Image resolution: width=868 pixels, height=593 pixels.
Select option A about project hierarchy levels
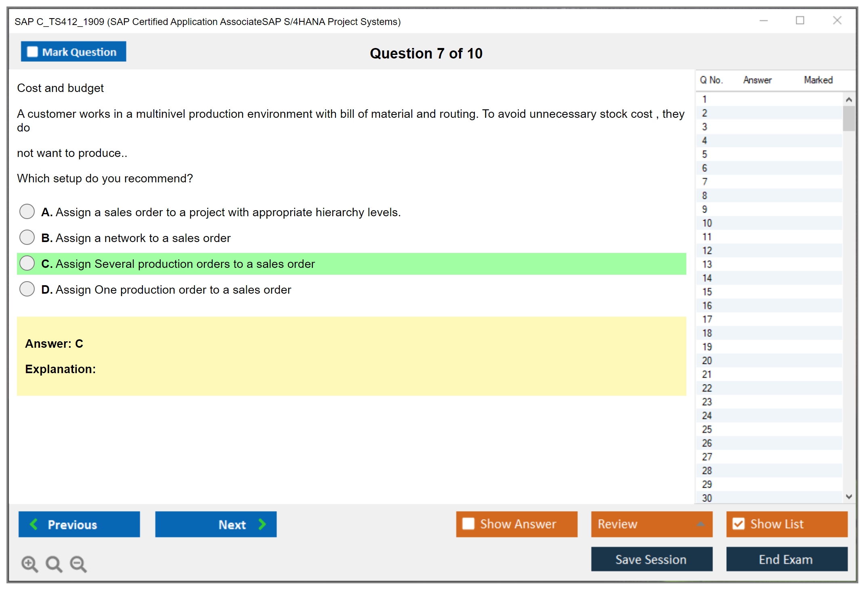[27, 211]
